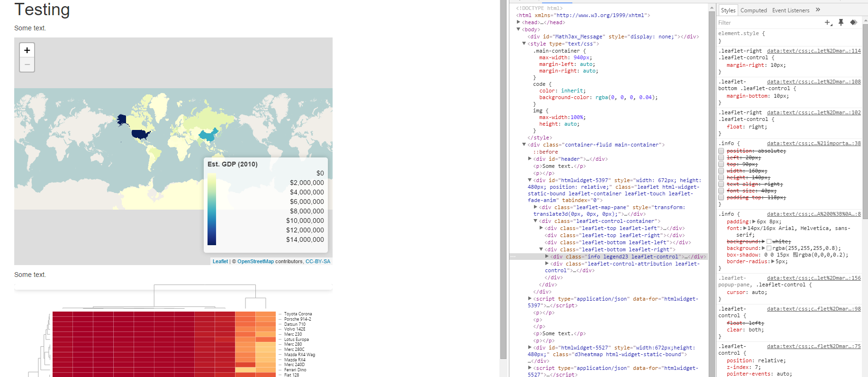Click the element.style rule block
The image size is (868, 377).
point(789,37)
